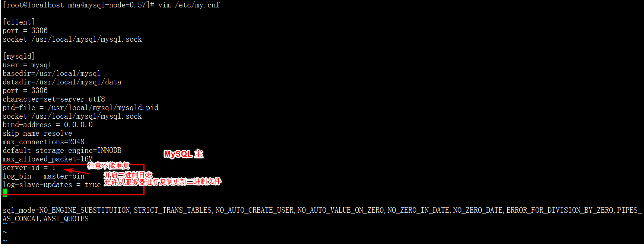Click the red MySQL 主 label

coord(184,154)
